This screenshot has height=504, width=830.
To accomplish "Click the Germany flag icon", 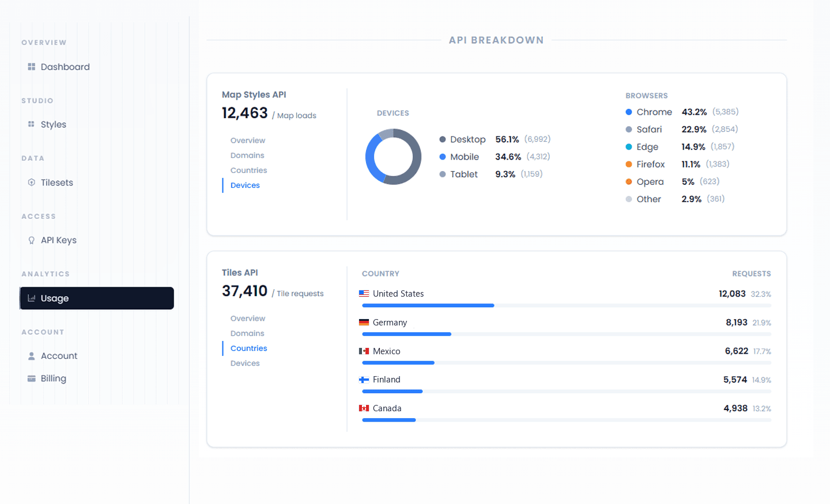I will pyautogui.click(x=364, y=322).
